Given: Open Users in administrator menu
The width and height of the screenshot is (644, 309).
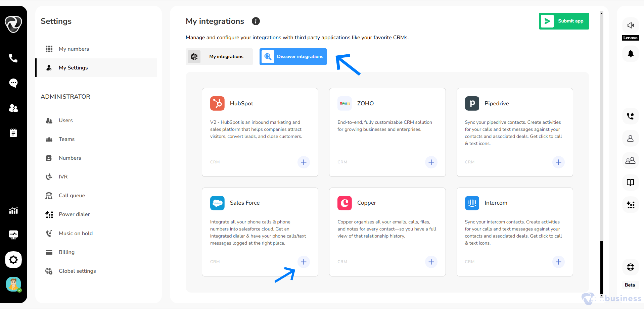Looking at the screenshot, I should point(96,120).
